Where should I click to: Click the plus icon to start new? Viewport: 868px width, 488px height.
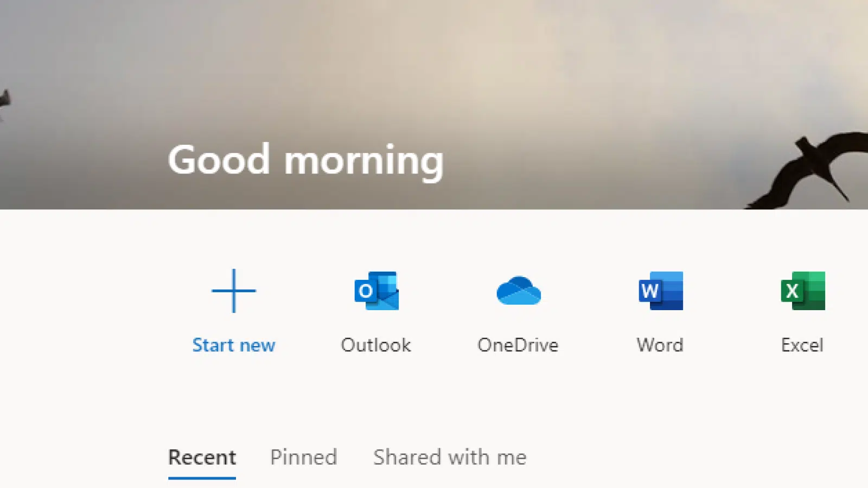click(x=233, y=291)
